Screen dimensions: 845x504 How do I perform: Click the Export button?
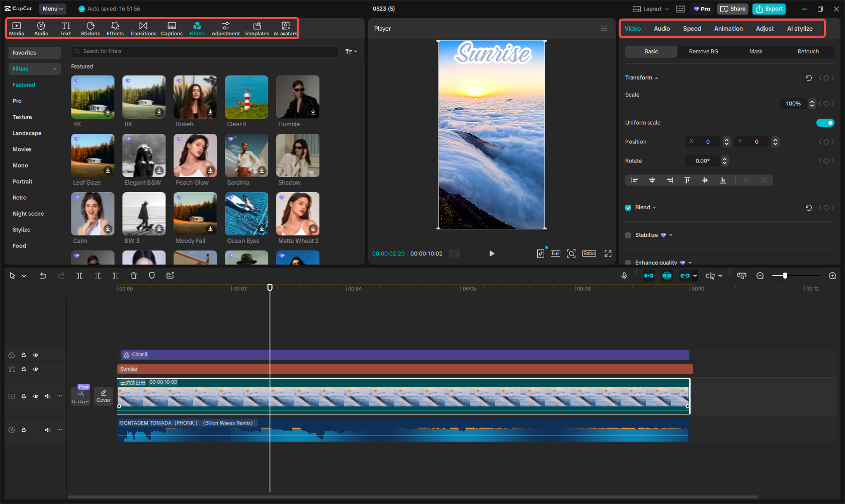[769, 9]
